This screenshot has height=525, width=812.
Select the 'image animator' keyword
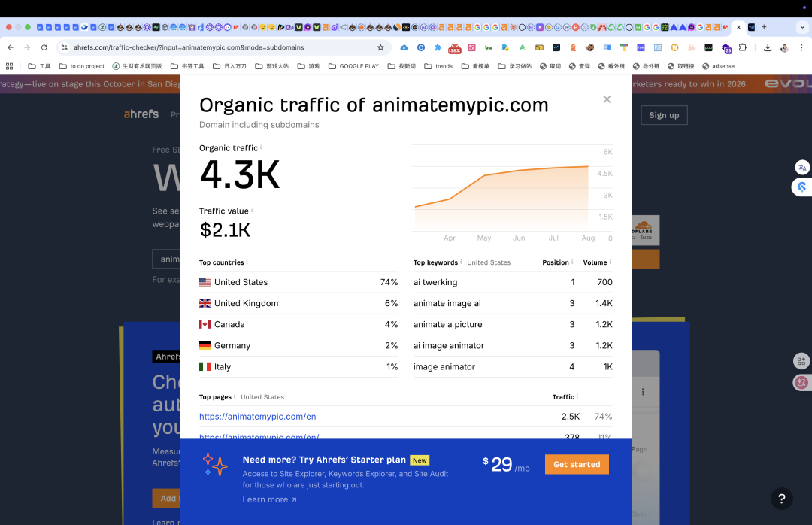pos(444,367)
